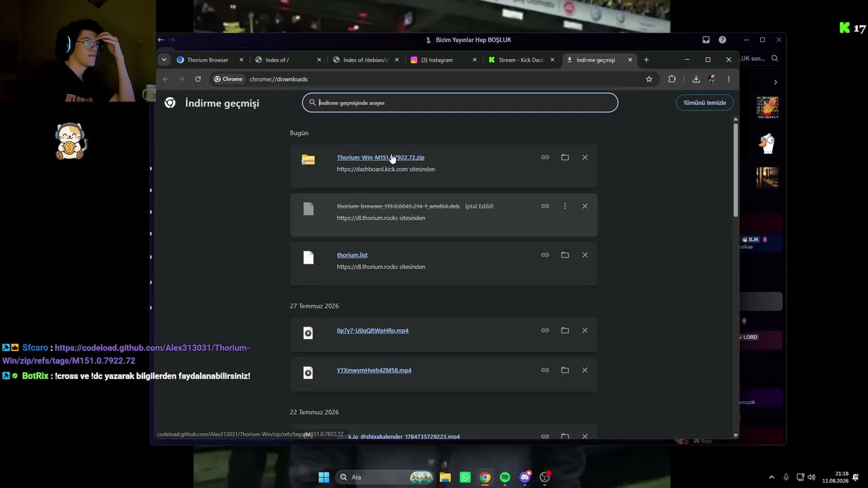
Task: Show 0p7y7-U0qQRWpHRo.mp4 in folder
Action: point(565,330)
